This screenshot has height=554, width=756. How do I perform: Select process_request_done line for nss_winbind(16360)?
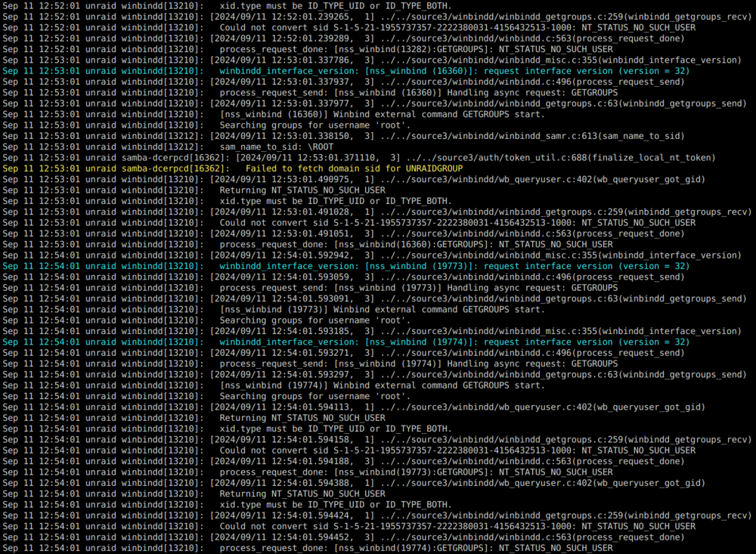[x=308, y=244]
